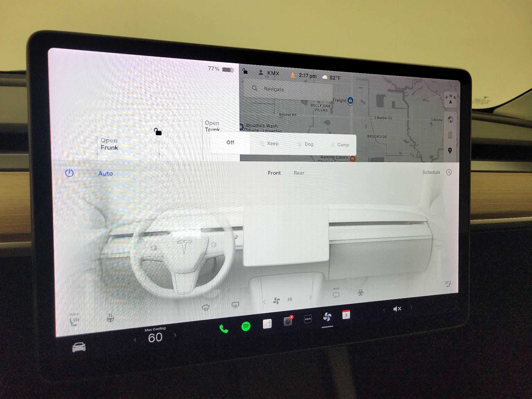The width and height of the screenshot is (532, 399).
Task: Increase fan speed right chevron
Action: click(x=310, y=297)
